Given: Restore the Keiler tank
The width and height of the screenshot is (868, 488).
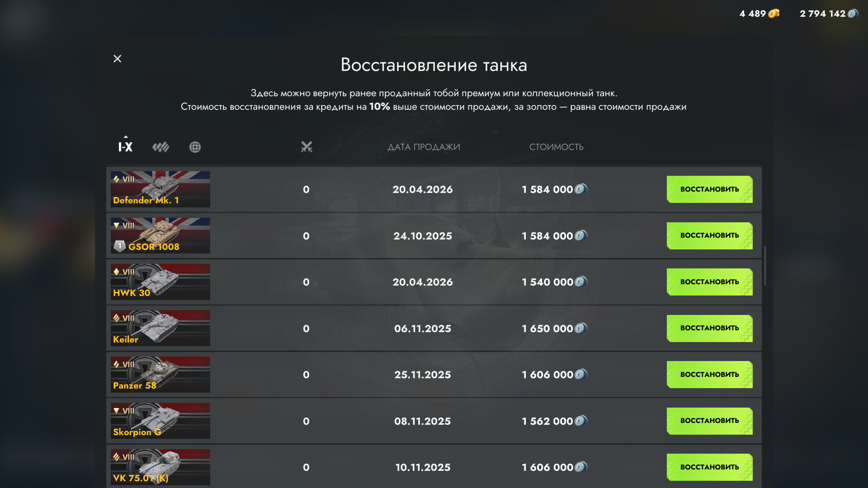Looking at the screenshot, I should point(709,328).
